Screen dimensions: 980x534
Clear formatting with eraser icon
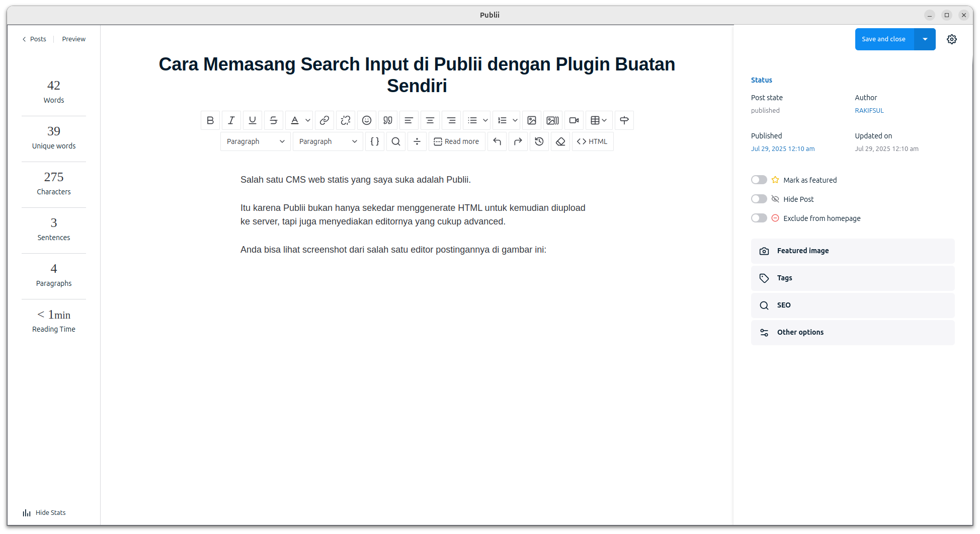pos(560,141)
